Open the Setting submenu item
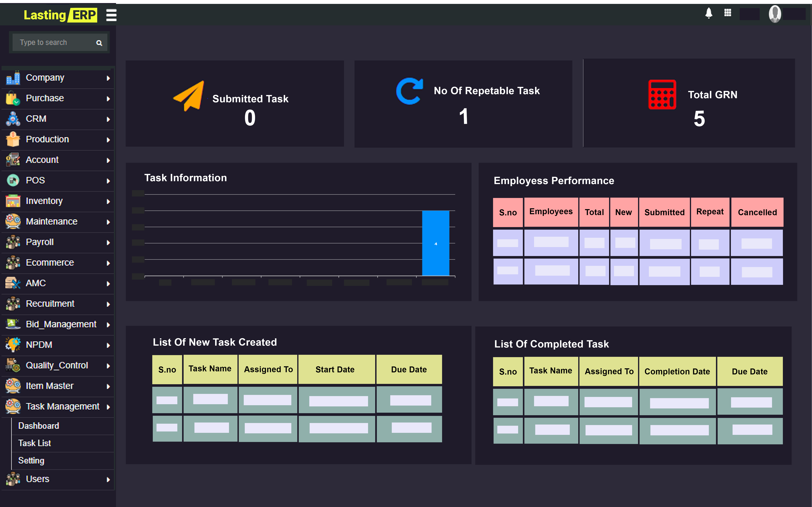 pos(31,461)
